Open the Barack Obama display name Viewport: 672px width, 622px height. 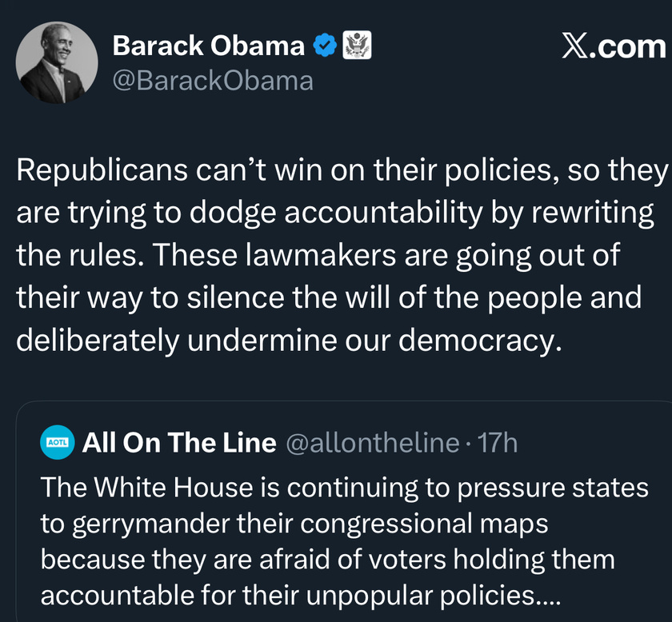(x=208, y=46)
